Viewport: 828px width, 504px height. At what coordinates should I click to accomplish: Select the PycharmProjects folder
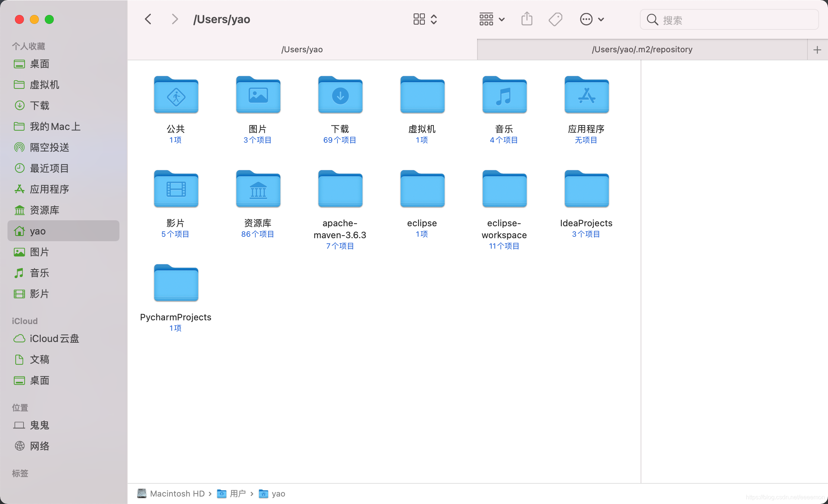click(176, 283)
